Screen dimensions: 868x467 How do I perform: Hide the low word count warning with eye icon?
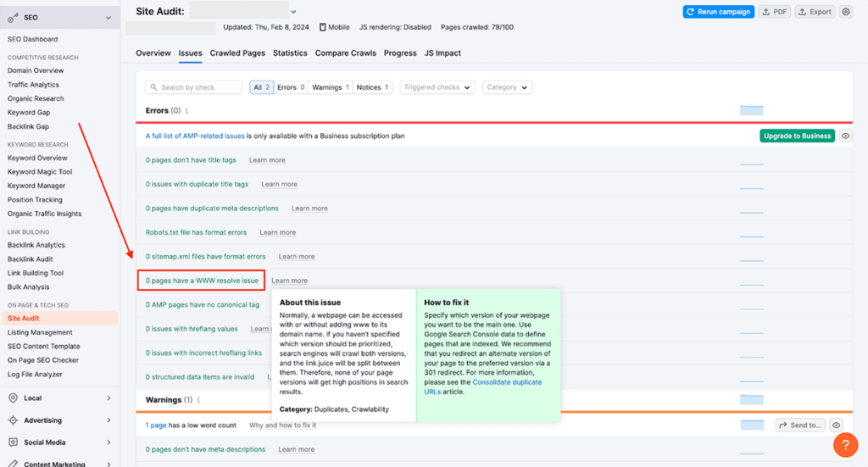(x=836, y=425)
